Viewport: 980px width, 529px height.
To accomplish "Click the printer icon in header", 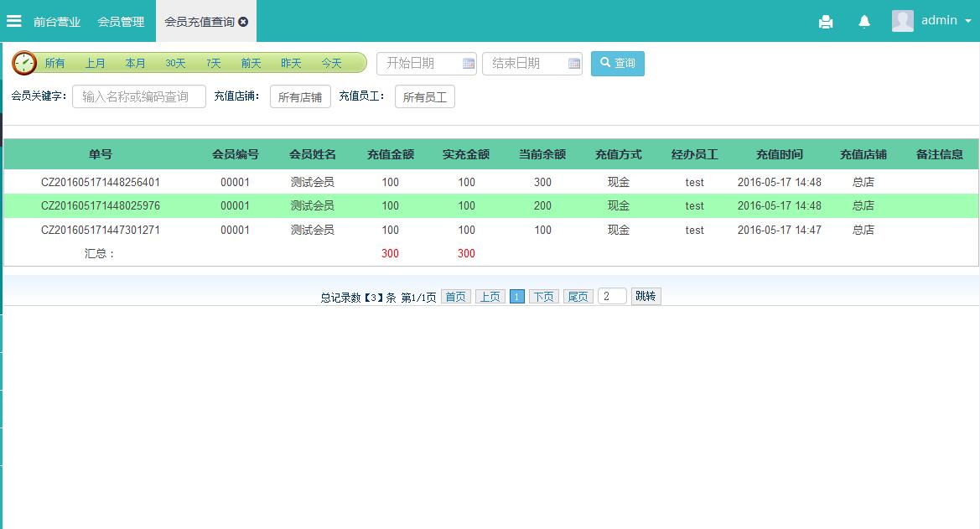I will point(826,22).
